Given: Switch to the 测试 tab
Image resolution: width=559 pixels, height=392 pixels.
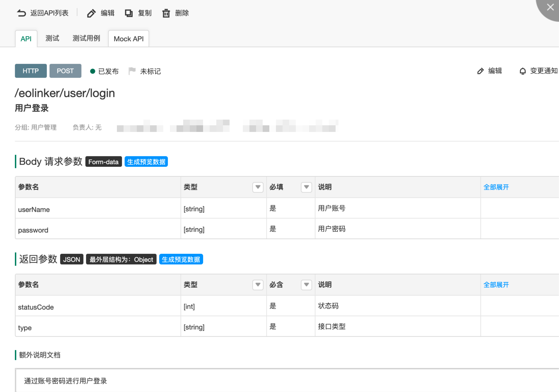Looking at the screenshot, I should click(x=52, y=38).
